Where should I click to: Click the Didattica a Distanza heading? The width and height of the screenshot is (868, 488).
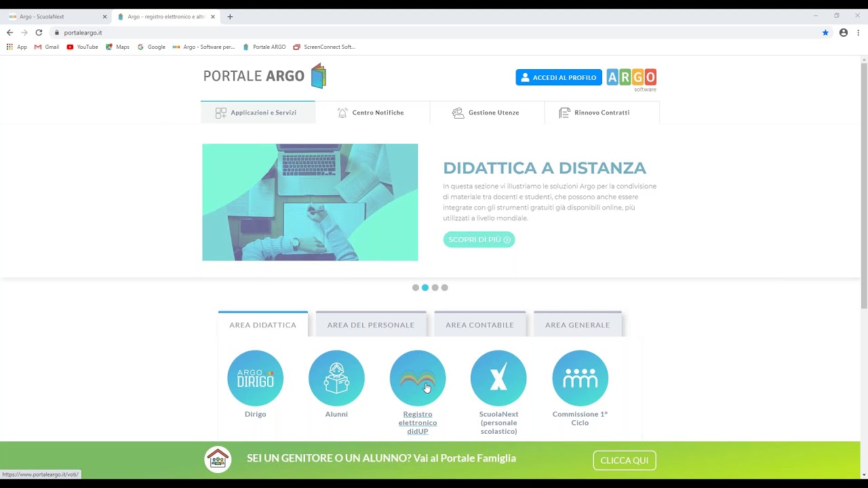545,168
